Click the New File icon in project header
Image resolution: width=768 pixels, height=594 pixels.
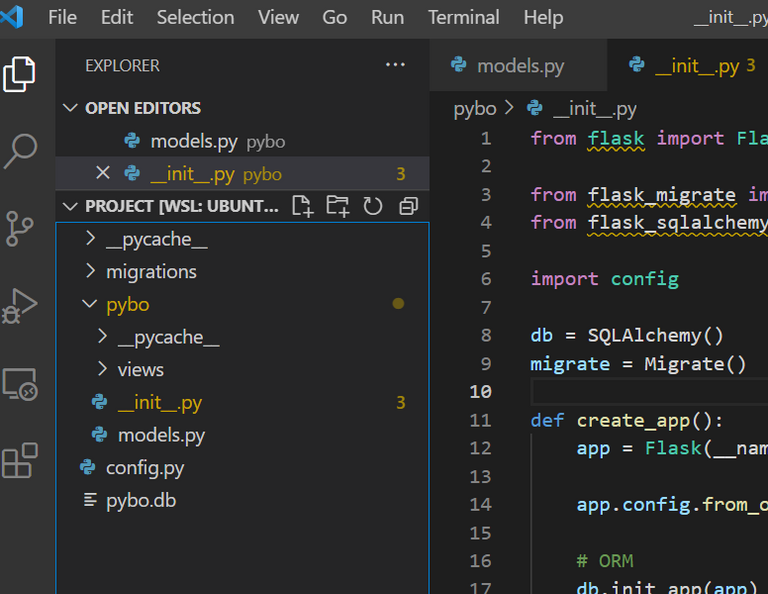[302, 206]
